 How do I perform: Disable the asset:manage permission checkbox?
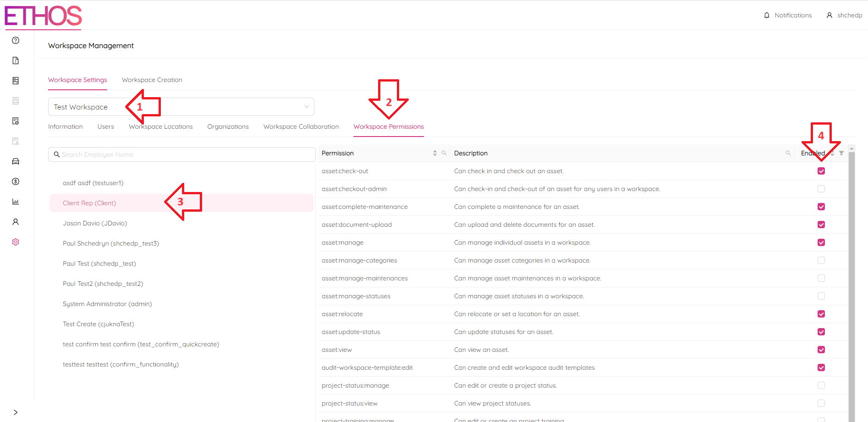[821, 242]
